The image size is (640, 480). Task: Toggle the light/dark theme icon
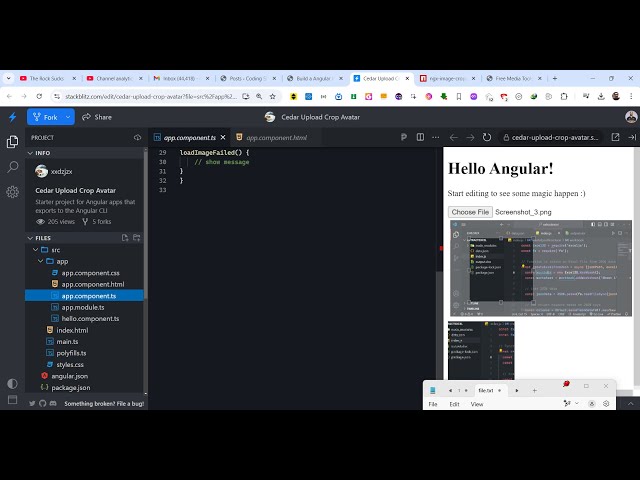[12, 383]
